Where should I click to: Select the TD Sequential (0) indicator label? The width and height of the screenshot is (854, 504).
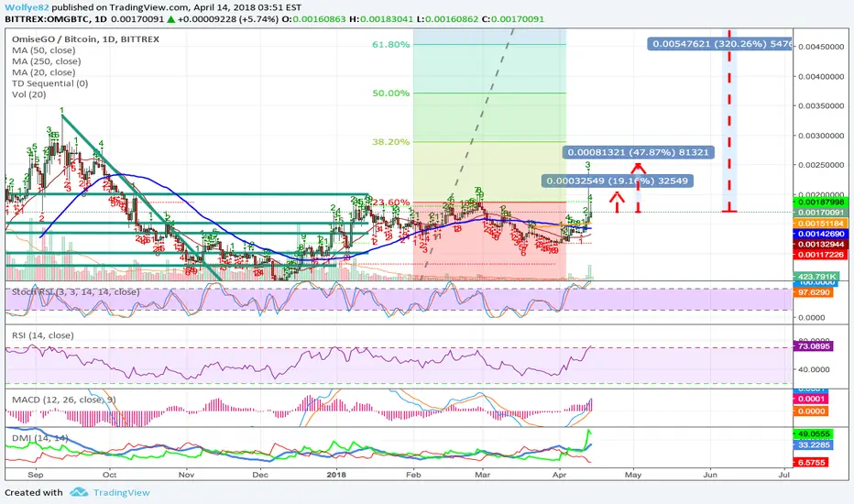[x=50, y=83]
